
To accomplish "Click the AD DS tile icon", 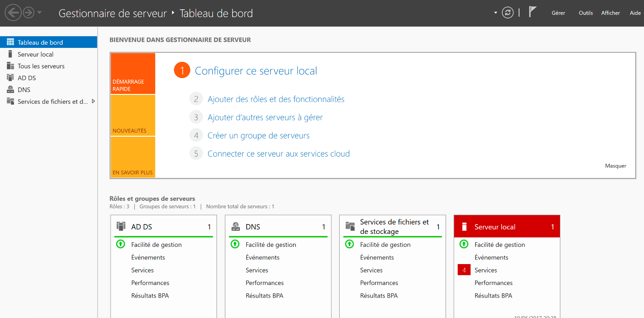I will pos(121,227).
